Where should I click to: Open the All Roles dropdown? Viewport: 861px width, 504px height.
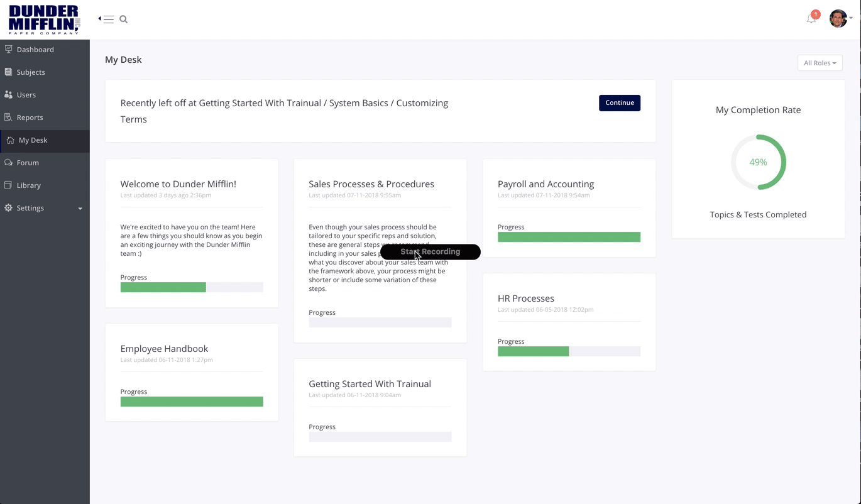click(x=820, y=63)
